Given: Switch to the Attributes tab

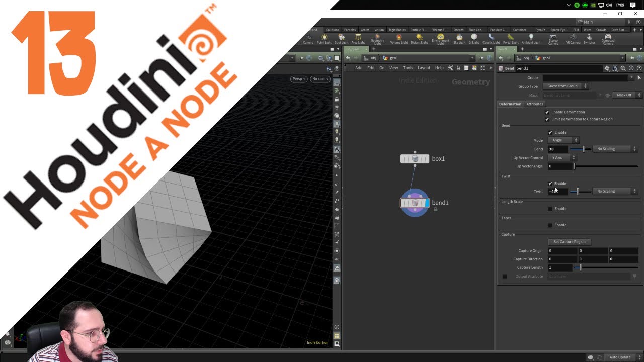Looking at the screenshot, I should coord(535,104).
